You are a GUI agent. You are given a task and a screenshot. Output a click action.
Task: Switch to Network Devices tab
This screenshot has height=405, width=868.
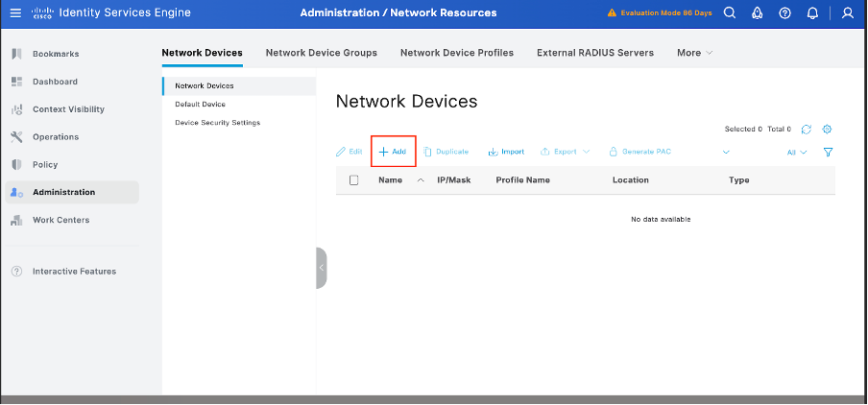click(202, 53)
